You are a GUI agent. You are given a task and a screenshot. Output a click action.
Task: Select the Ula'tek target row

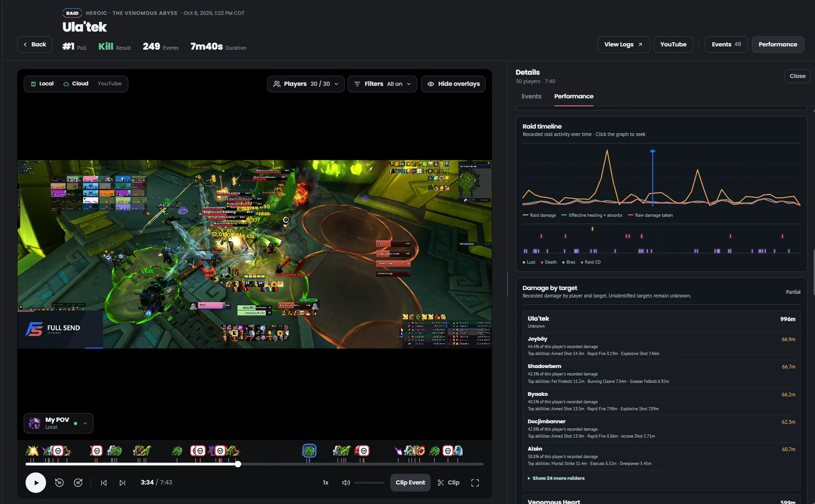pos(661,322)
